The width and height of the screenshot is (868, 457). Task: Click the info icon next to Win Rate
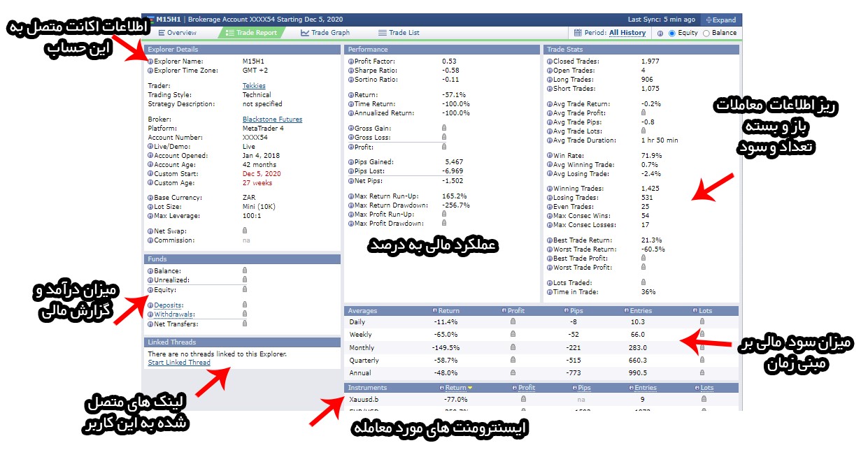coord(548,155)
